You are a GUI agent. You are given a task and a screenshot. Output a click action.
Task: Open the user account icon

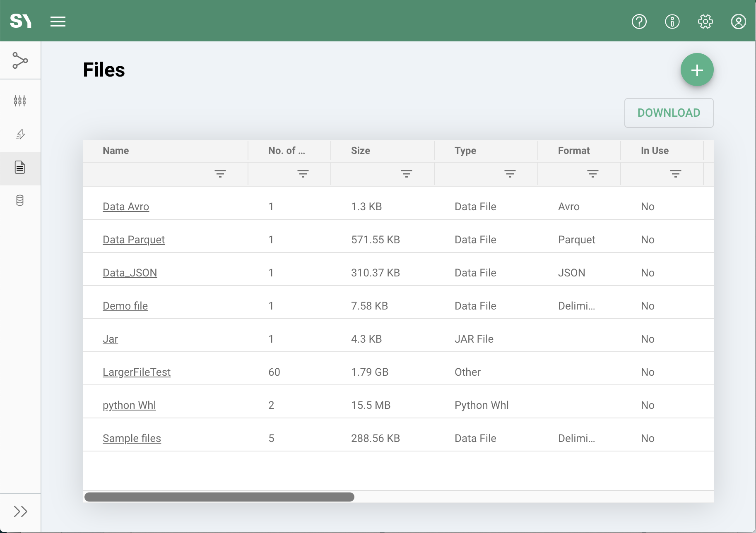pos(738,22)
